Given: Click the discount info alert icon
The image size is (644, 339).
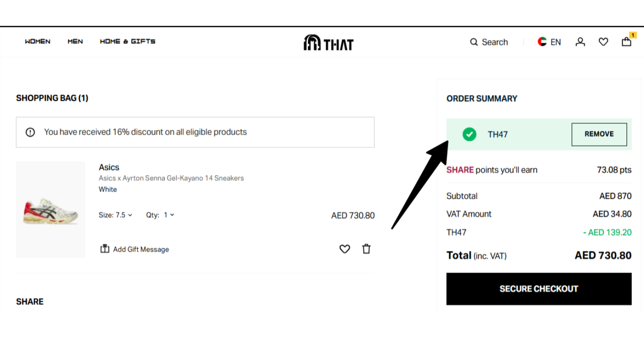Looking at the screenshot, I should [30, 132].
